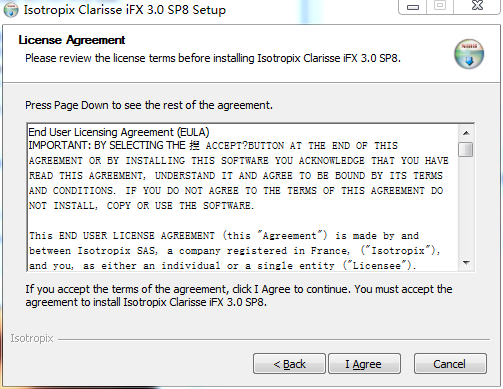
Task: Cancel the Clarisse iFX installation
Action: click(x=450, y=364)
